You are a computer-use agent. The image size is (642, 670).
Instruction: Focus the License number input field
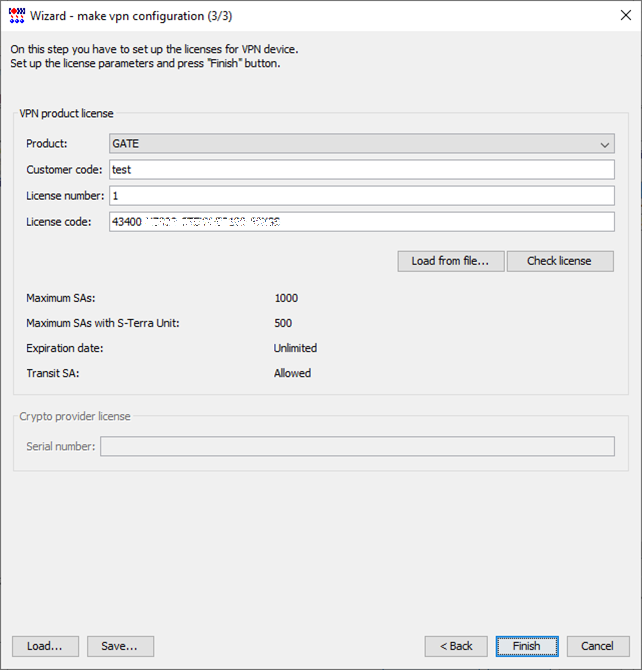361,196
